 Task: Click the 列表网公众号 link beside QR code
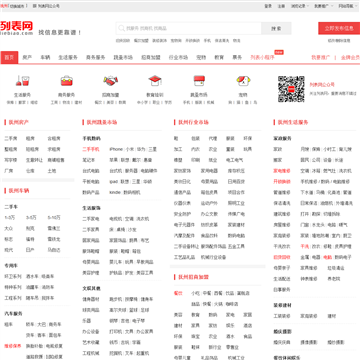coord(322,85)
